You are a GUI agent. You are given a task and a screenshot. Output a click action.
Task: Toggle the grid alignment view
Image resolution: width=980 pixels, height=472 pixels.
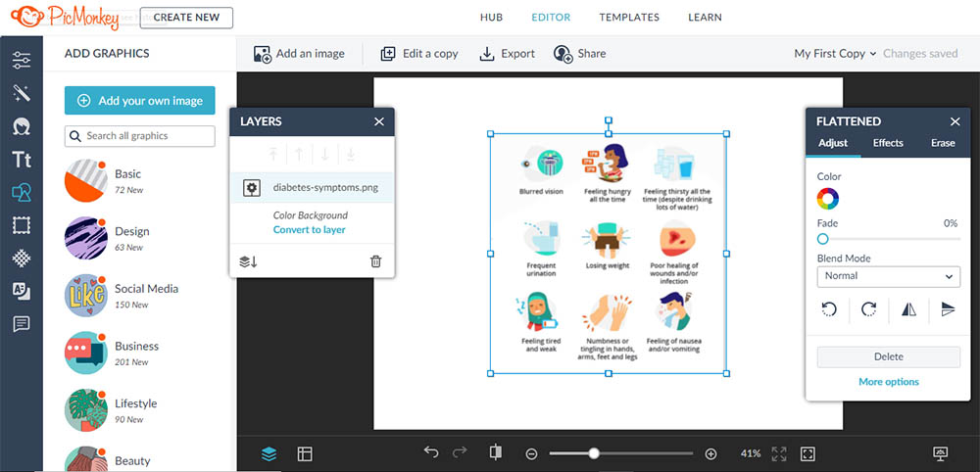[305, 453]
